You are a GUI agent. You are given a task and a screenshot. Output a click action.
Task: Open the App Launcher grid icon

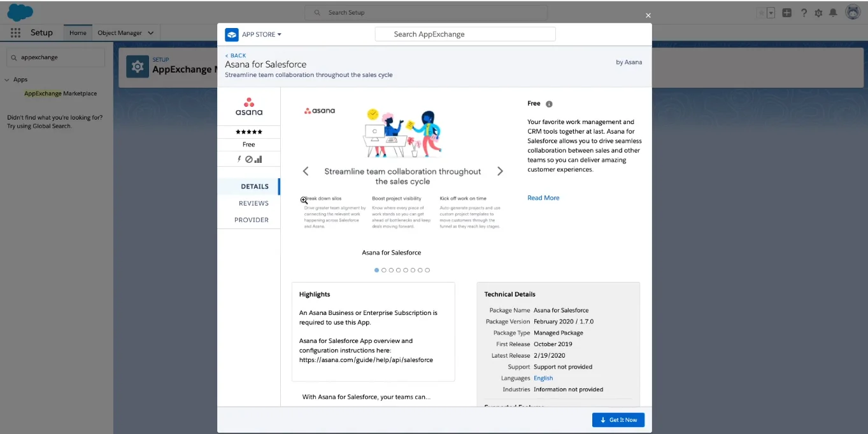click(15, 32)
